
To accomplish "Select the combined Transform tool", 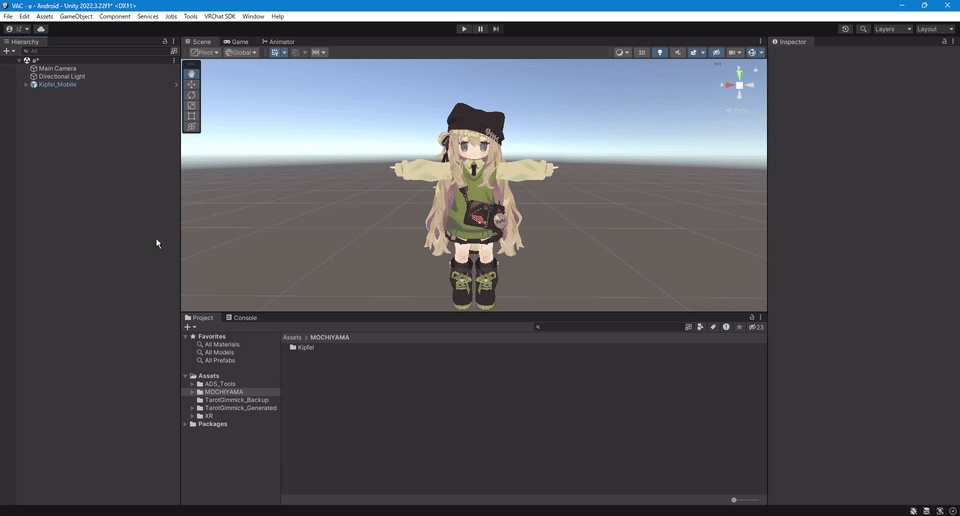I will pyautogui.click(x=192, y=126).
